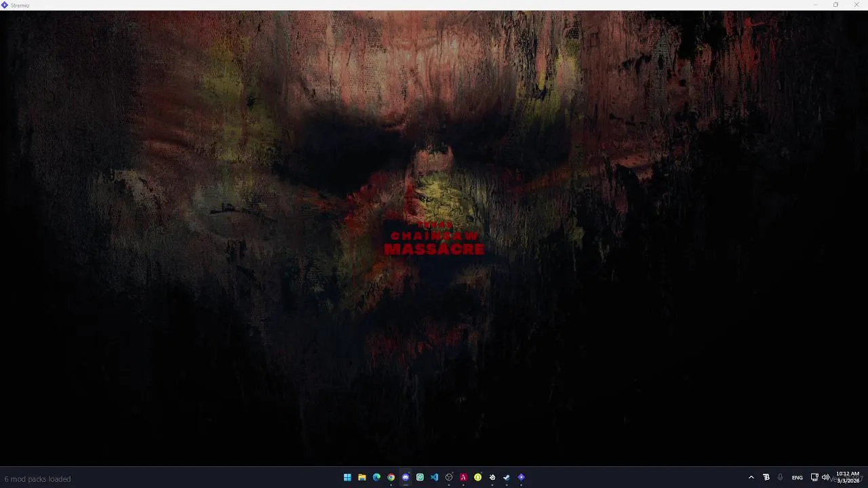Launch Microsoft Edge from the taskbar

pyautogui.click(x=376, y=477)
